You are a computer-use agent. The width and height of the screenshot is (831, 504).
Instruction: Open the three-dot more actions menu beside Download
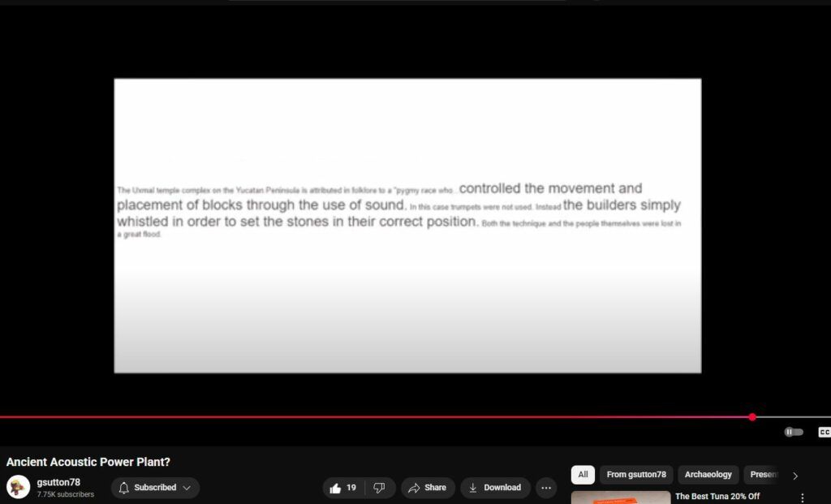click(546, 488)
